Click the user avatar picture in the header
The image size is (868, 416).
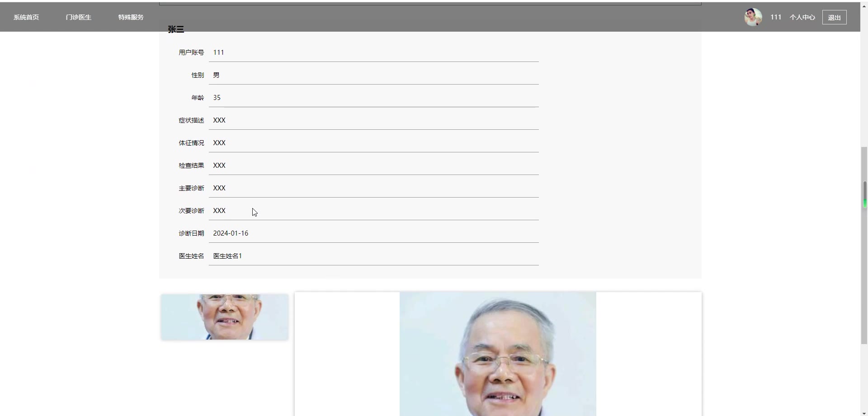[753, 17]
